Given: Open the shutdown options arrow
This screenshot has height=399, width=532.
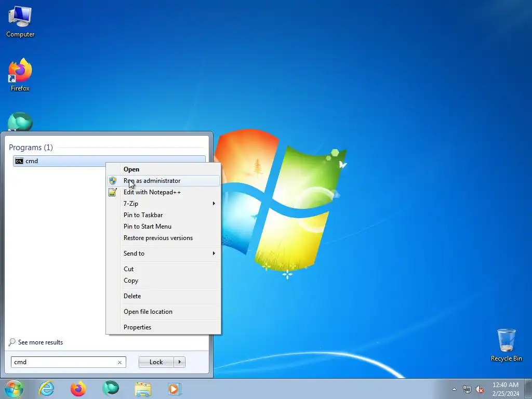Looking at the screenshot, I should point(179,362).
